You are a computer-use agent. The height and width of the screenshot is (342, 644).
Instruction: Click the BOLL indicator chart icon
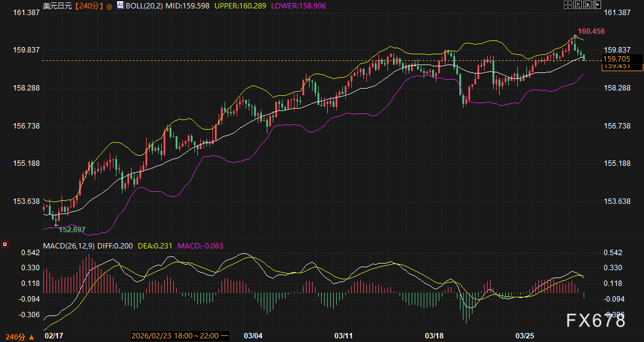120,5
